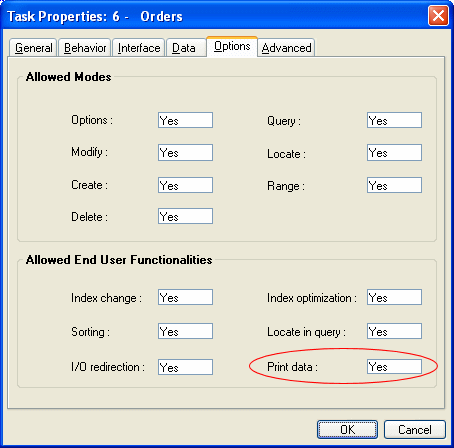Select the Locate mode value field
Image resolution: width=454 pixels, height=448 pixels.
point(394,152)
